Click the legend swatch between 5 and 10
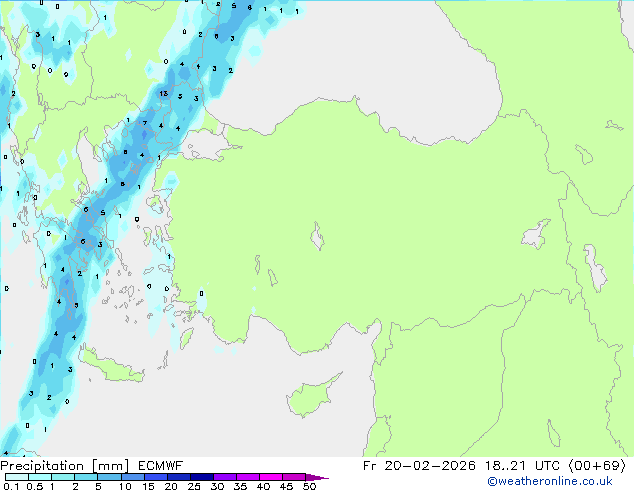This screenshot has height=490, width=634. click(x=109, y=477)
